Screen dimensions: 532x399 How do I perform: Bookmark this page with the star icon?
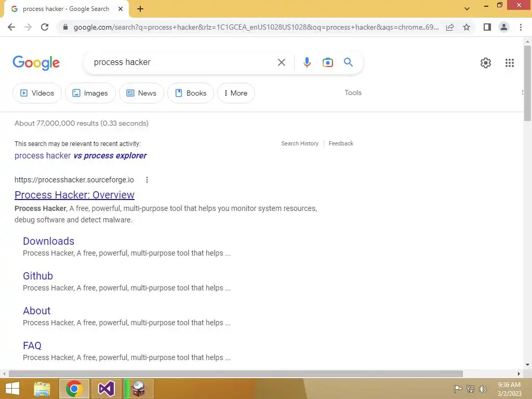click(467, 27)
